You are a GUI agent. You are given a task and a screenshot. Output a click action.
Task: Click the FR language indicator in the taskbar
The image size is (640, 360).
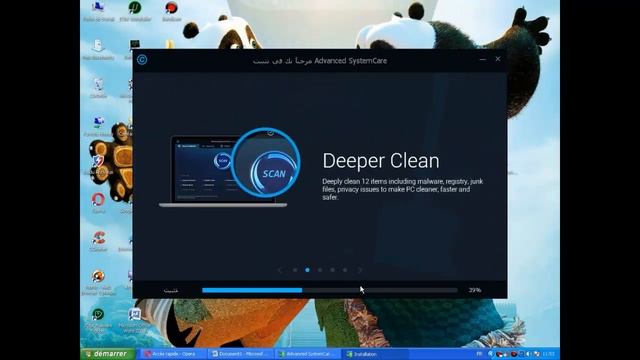point(479,354)
